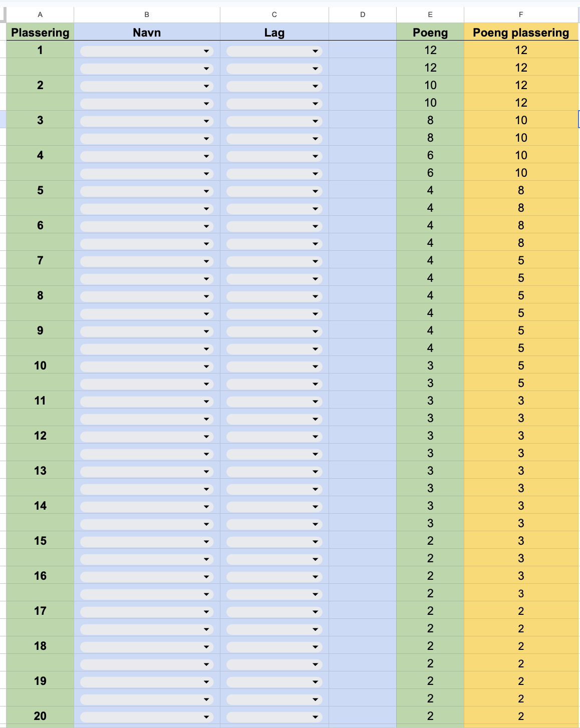Expand Navn dropdown in placement 5 row
Viewport: 580px width, 728px height.
click(147, 191)
